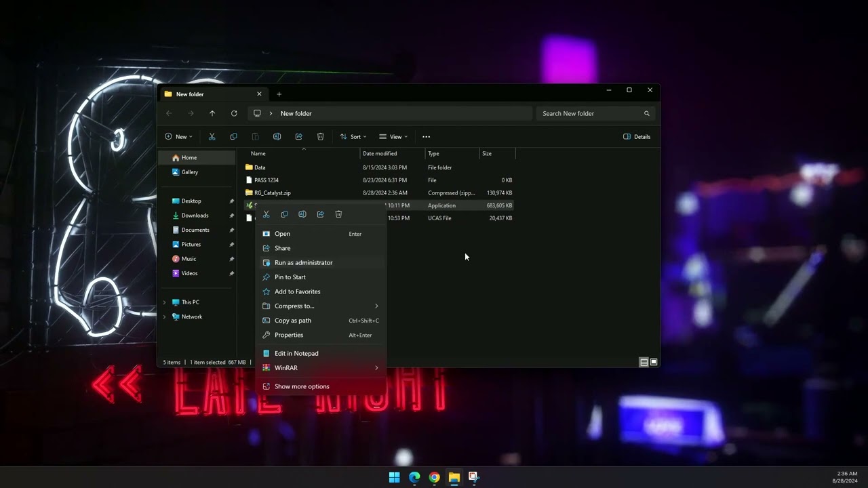Click the Delete icon in the context menu
868x488 pixels.
coord(338,214)
